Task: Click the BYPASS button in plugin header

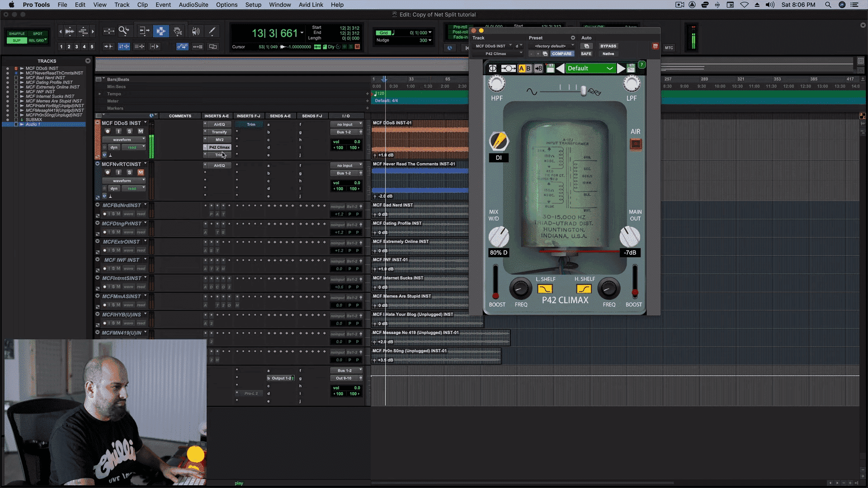Action: 608,46
